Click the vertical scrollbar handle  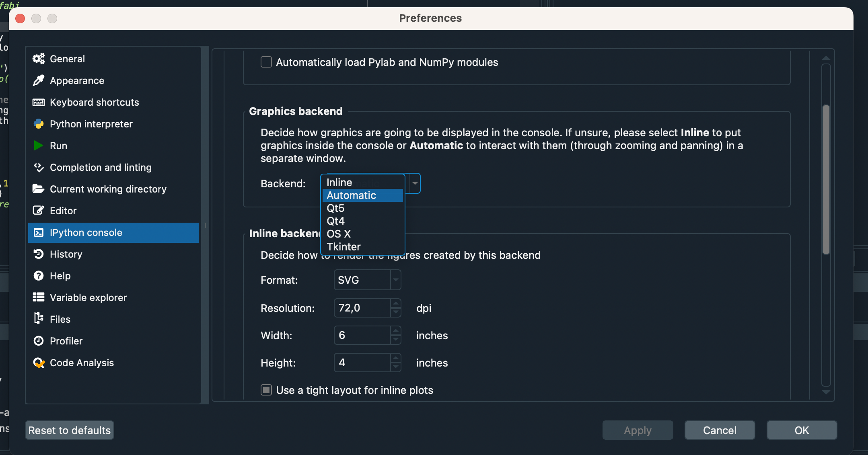[x=826, y=179]
